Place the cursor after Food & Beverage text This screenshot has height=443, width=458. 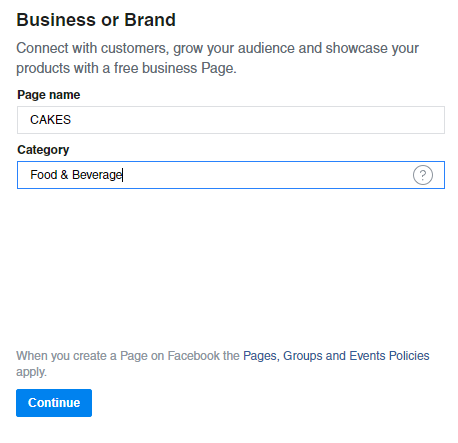(x=123, y=175)
